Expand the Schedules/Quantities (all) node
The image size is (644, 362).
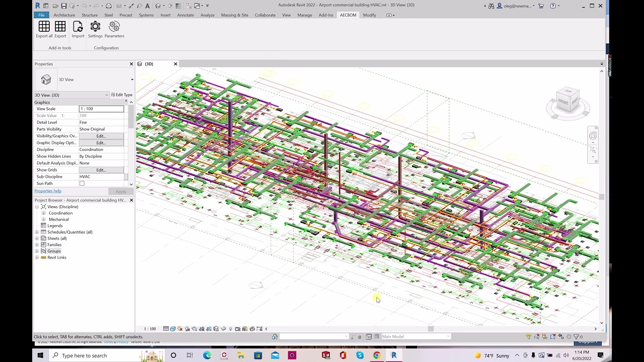tap(37, 232)
